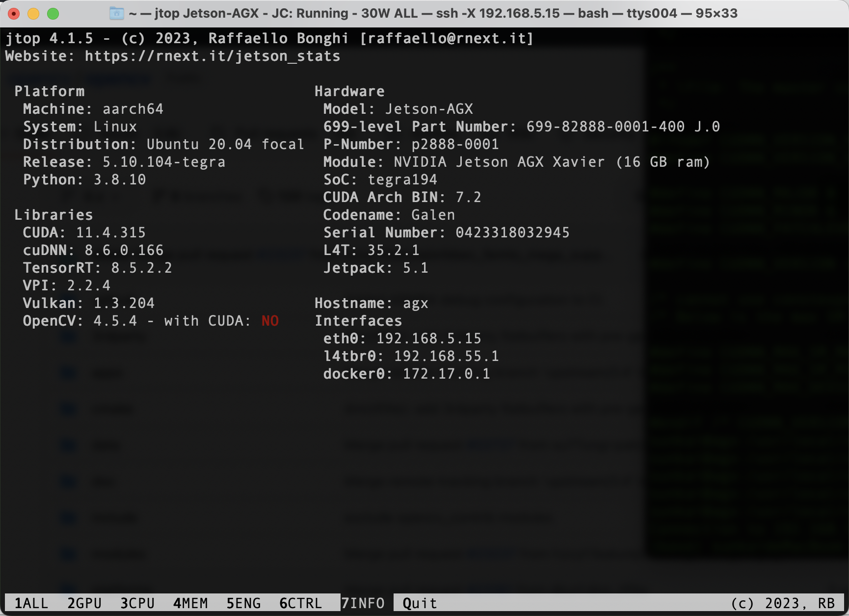
Task: Click SoC: tegra194 line
Action: click(380, 180)
